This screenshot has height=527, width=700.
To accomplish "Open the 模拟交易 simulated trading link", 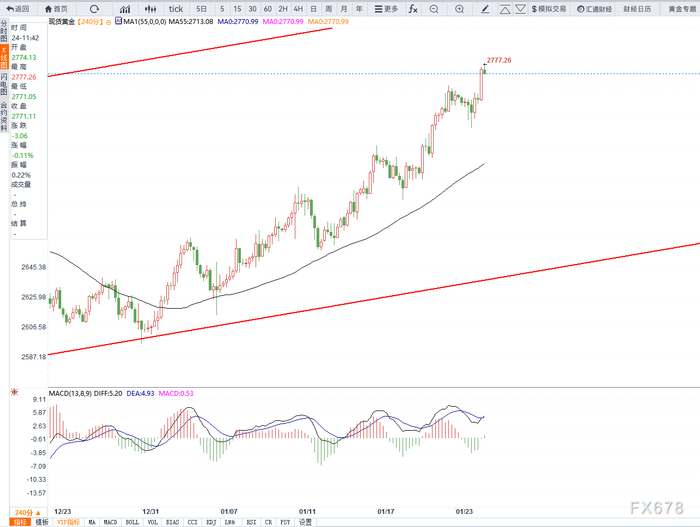I will pos(549,8).
